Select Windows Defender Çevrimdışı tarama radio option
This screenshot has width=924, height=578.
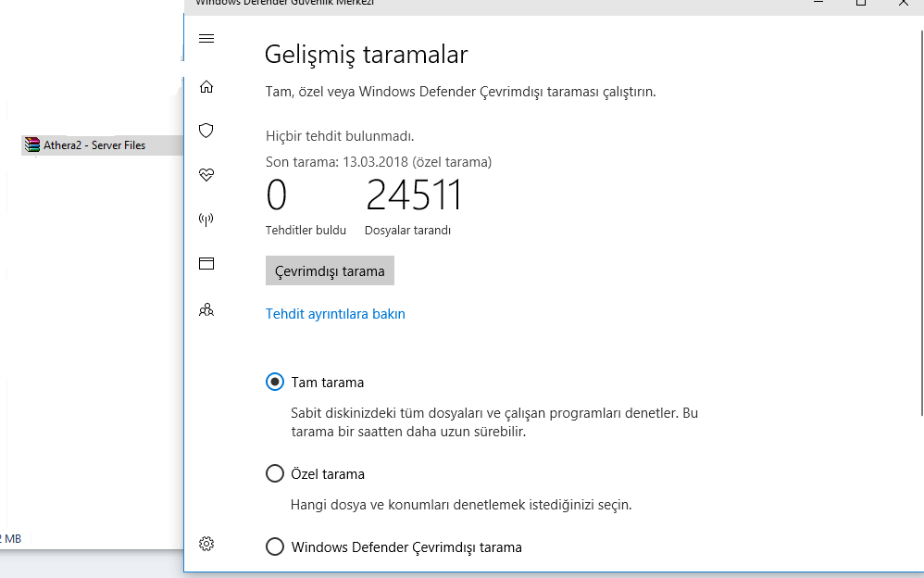click(x=275, y=547)
